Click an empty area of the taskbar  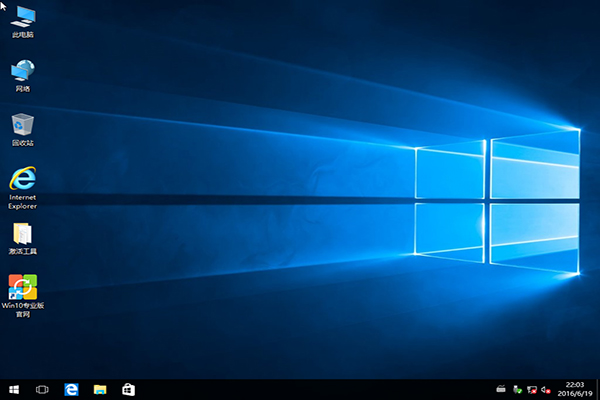coord(300,389)
